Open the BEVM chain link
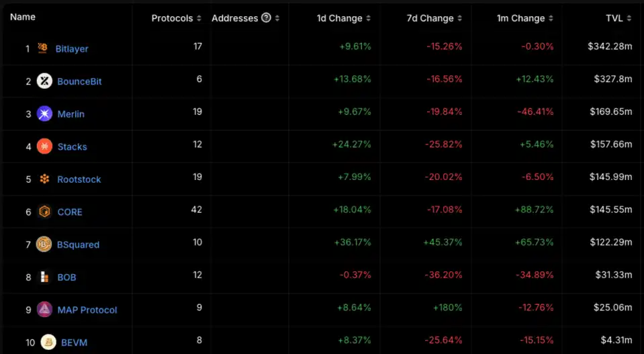Image resolution: width=644 pixels, height=354 pixels. pos(73,343)
